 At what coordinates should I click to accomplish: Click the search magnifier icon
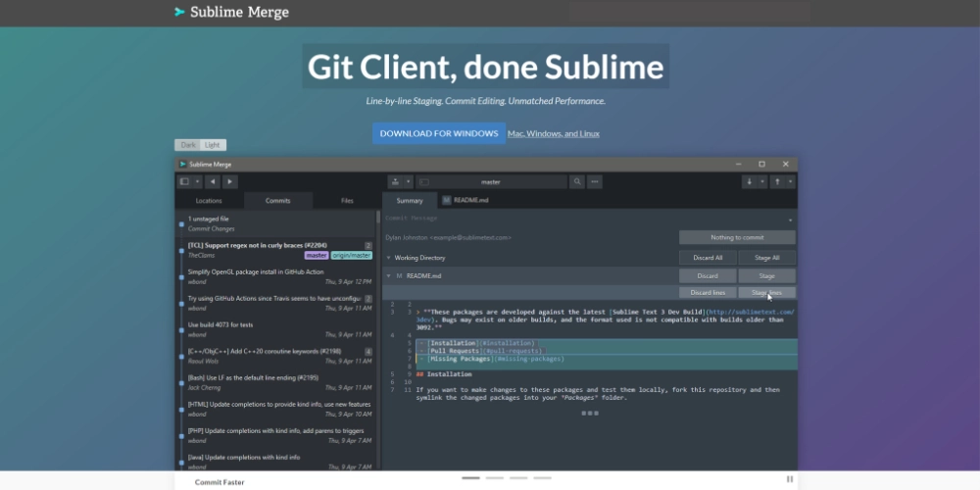577,182
